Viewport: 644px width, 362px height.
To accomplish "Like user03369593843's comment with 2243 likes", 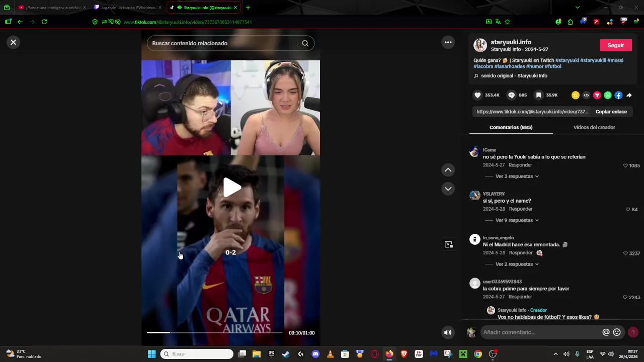I will tap(625, 297).
